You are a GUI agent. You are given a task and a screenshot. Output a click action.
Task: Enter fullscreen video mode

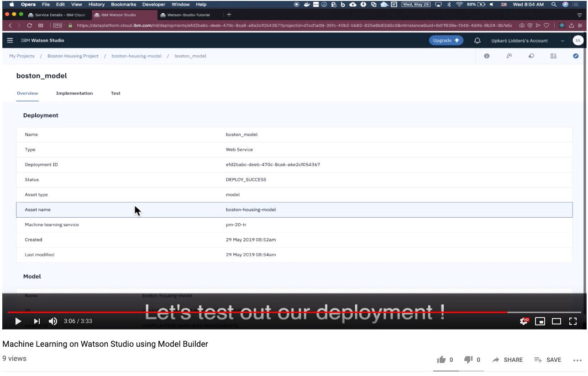point(573,321)
